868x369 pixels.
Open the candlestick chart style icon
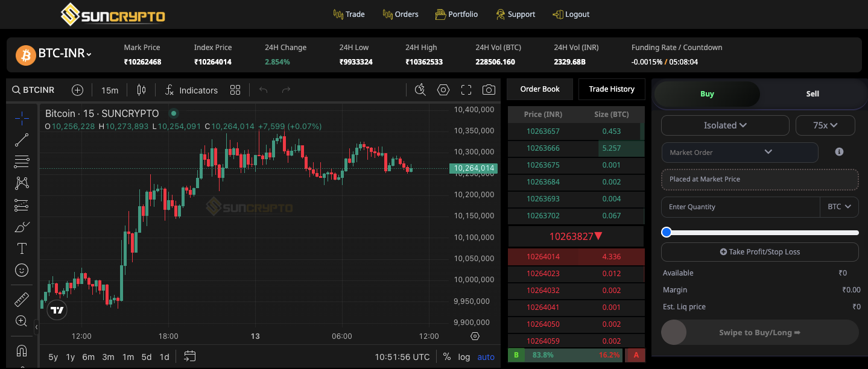click(142, 90)
